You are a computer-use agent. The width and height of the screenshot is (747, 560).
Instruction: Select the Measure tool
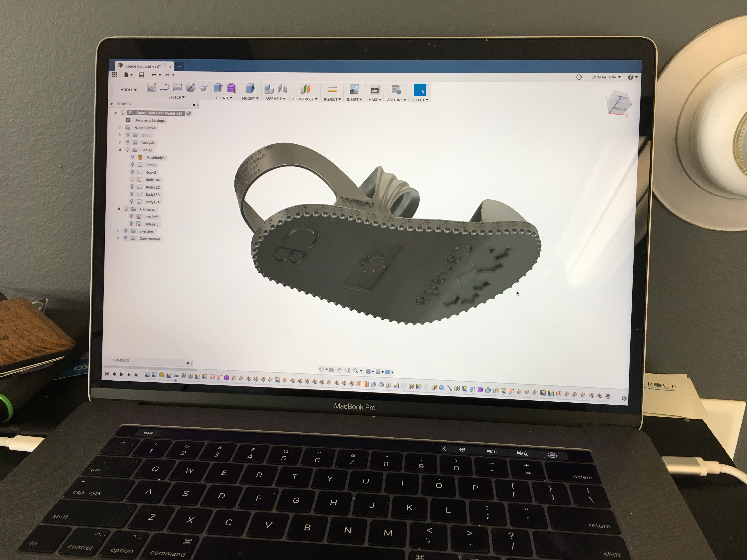tap(332, 89)
